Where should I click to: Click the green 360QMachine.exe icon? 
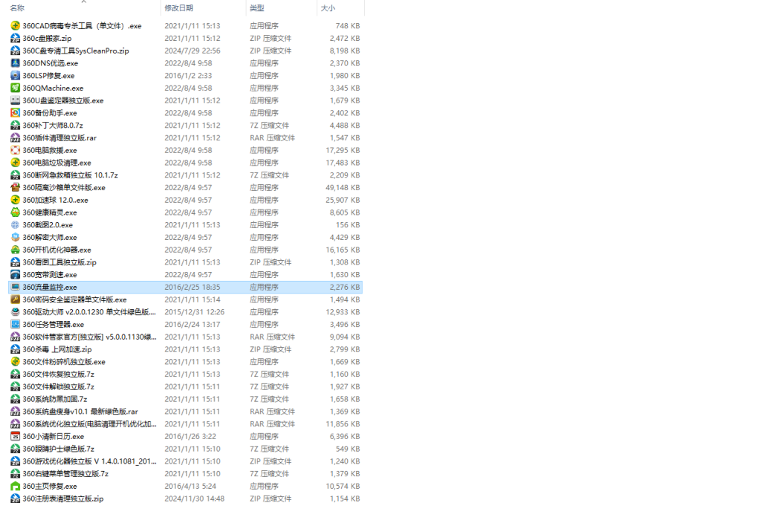[x=15, y=88]
